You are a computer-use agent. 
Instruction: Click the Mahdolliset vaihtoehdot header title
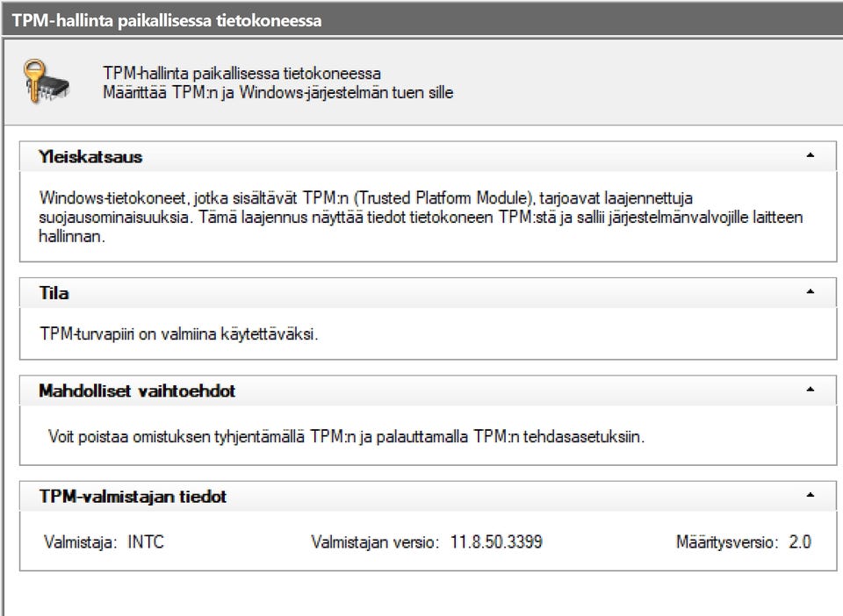tap(137, 391)
